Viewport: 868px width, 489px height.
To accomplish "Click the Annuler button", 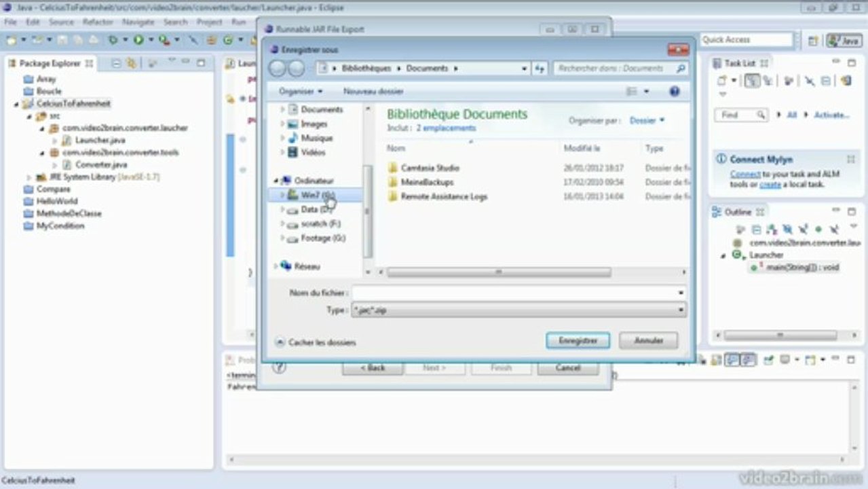I will (648, 340).
